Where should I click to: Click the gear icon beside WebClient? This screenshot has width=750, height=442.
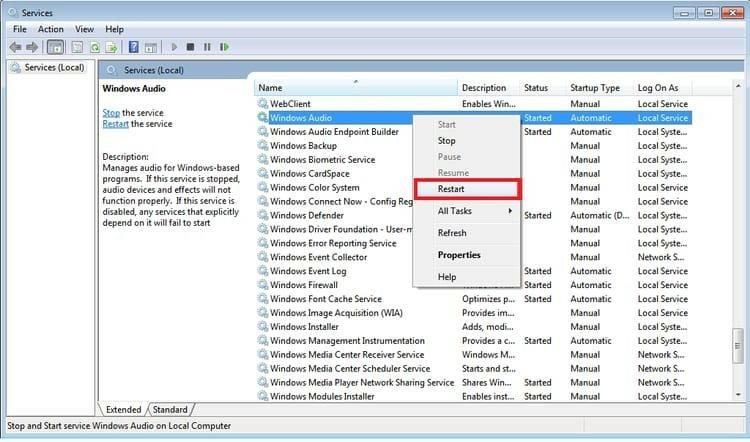(x=263, y=103)
